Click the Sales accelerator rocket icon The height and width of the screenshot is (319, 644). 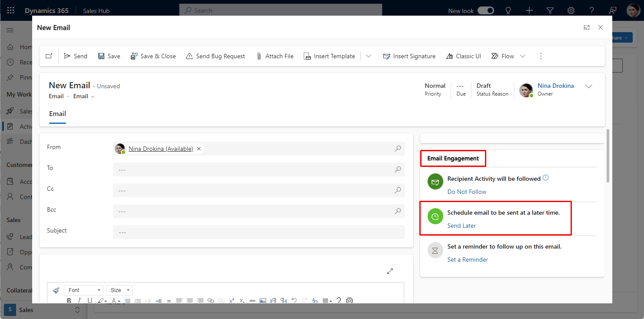[x=10, y=111]
